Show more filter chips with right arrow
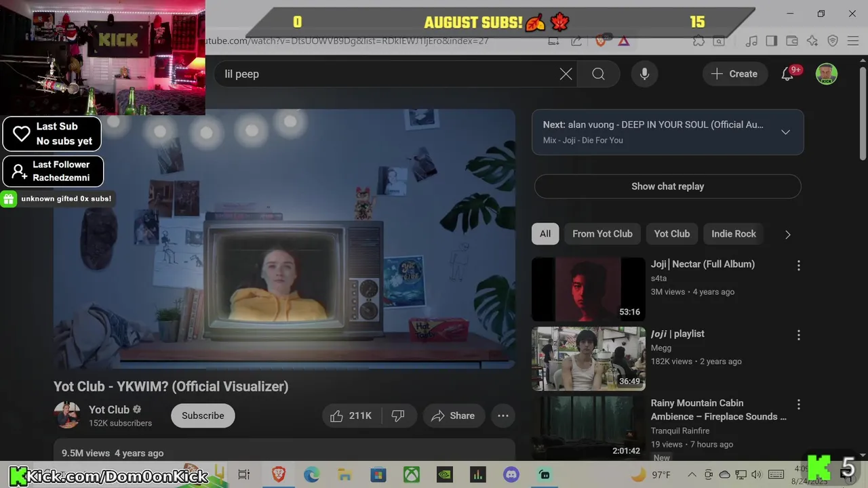Screen dimensions: 868x488 tap(787, 235)
